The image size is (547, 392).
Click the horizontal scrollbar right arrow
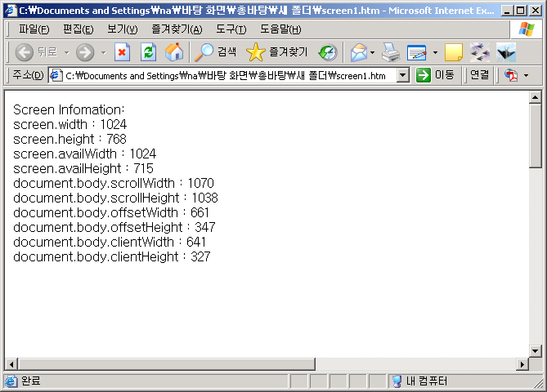(522, 364)
